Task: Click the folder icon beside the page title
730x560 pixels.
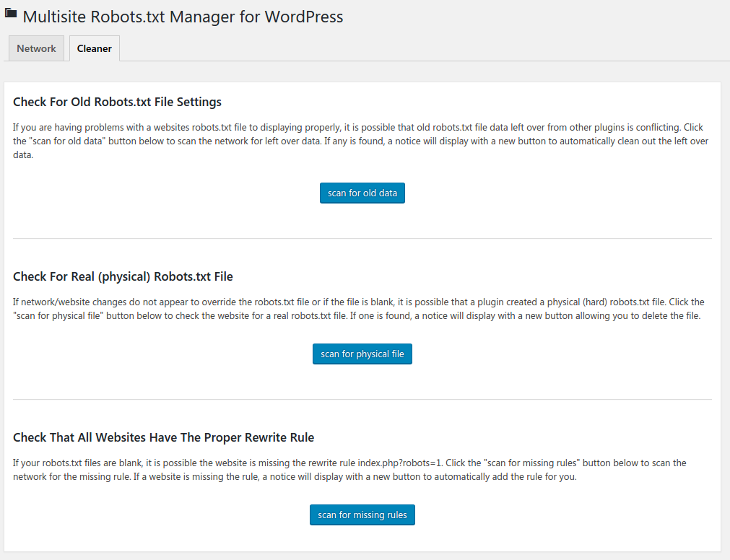Action: pyautogui.click(x=11, y=14)
